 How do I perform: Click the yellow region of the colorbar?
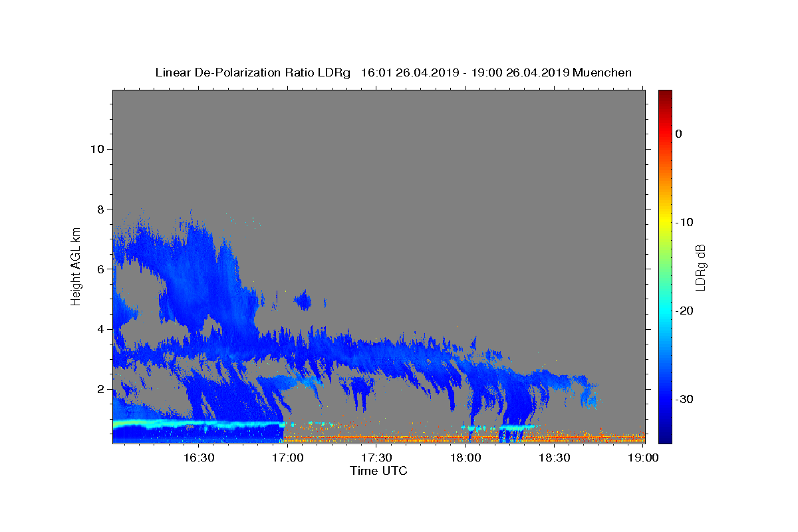665,222
